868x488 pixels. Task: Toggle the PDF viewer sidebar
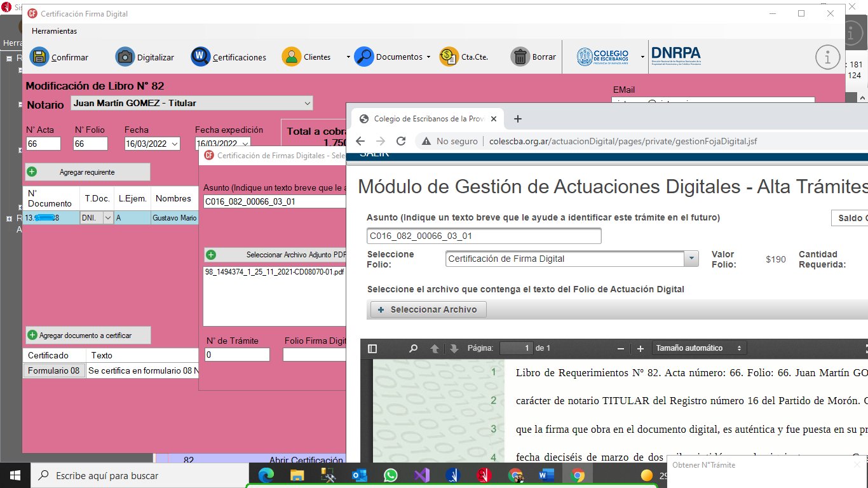[372, 348]
